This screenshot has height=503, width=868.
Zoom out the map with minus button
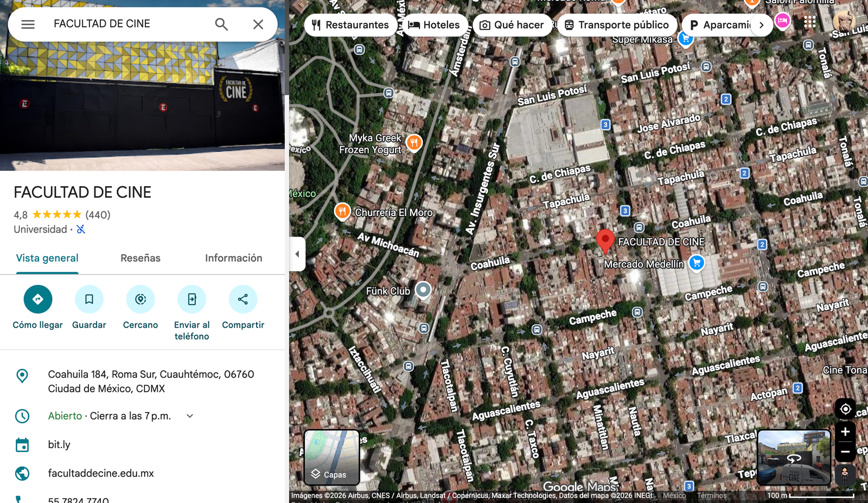(845, 451)
